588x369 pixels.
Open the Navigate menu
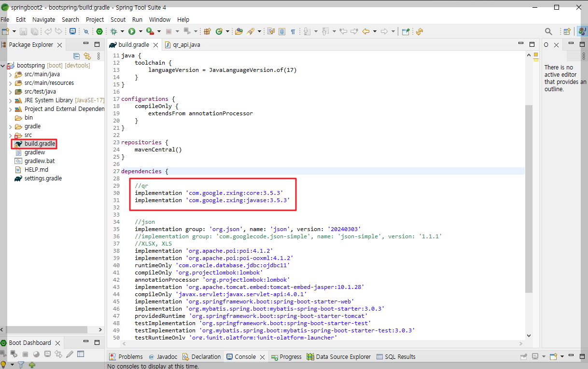coord(43,19)
